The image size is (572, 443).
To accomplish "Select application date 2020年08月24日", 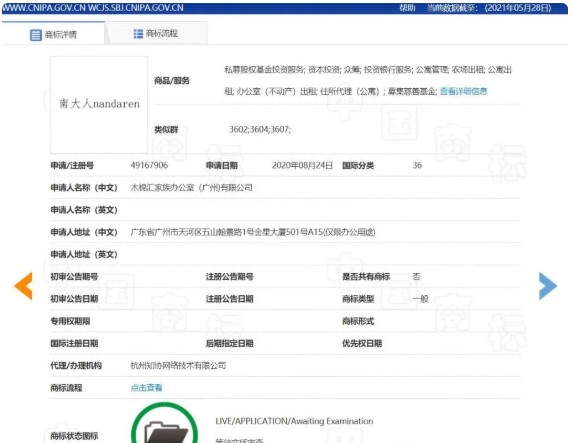I will point(302,165).
